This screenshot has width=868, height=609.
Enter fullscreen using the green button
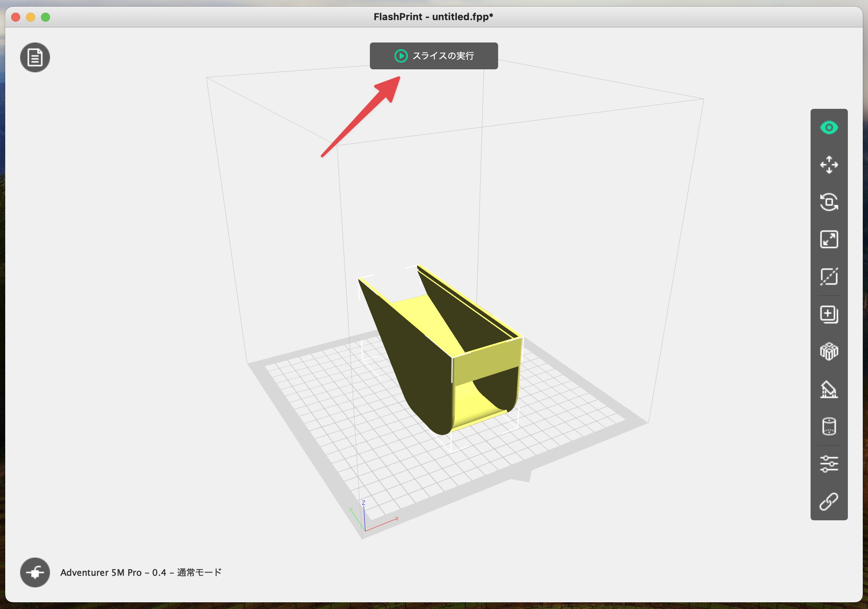pos(45,17)
